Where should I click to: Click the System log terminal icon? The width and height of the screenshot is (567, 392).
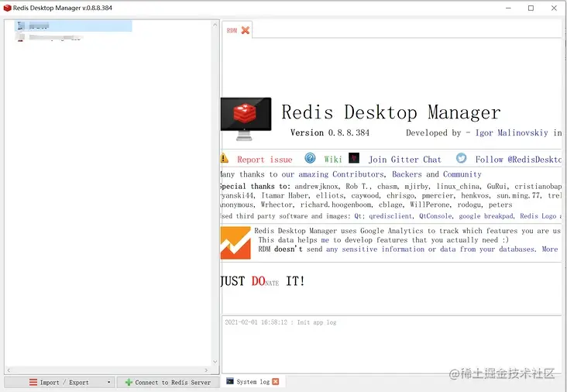[x=230, y=381]
